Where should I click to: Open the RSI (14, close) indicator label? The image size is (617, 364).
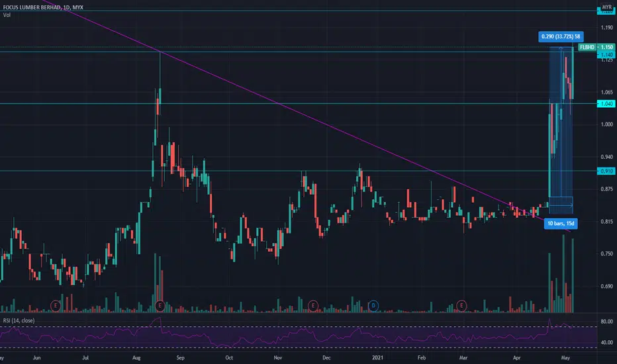19,321
